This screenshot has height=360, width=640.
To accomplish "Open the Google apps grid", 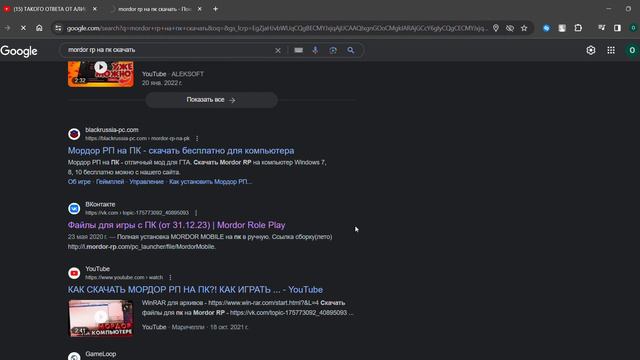I will pyautogui.click(x=611, y=50).
